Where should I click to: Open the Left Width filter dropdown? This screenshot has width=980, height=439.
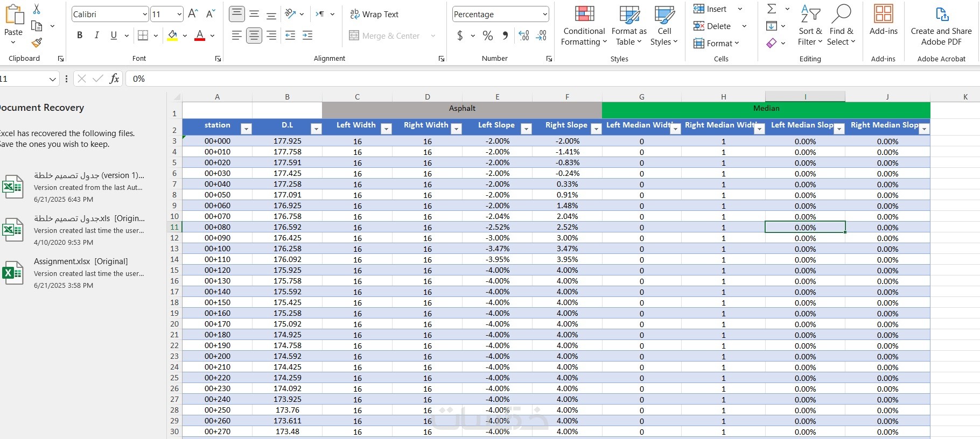coord(386,129)
